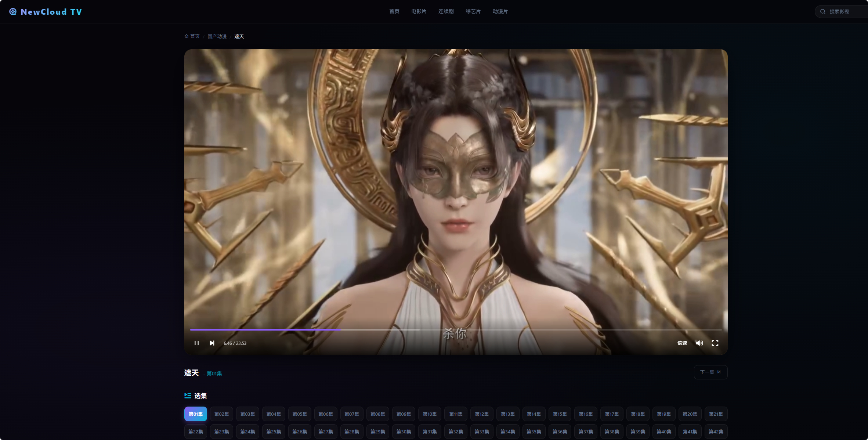
Task: Select episode 第23集
Action: click(222, 432)
